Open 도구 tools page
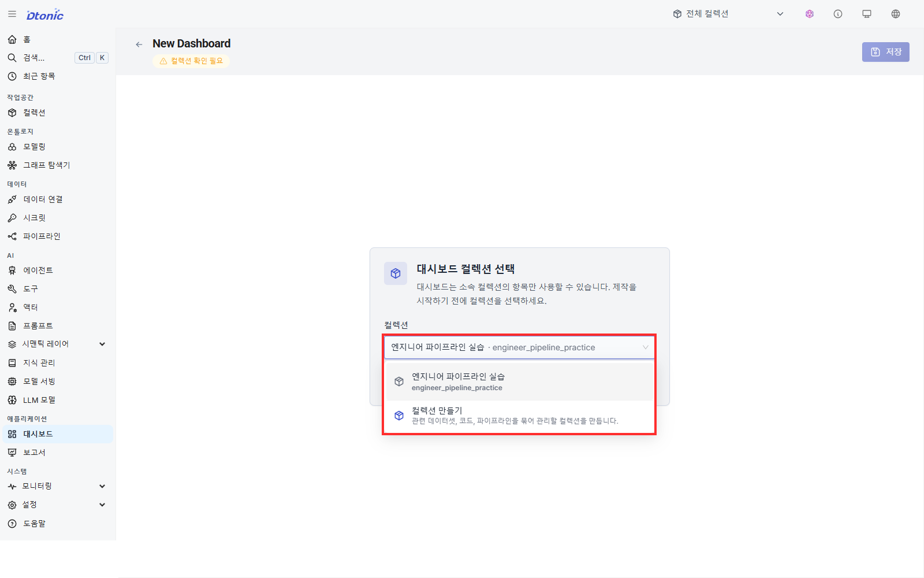 point(58,289)
